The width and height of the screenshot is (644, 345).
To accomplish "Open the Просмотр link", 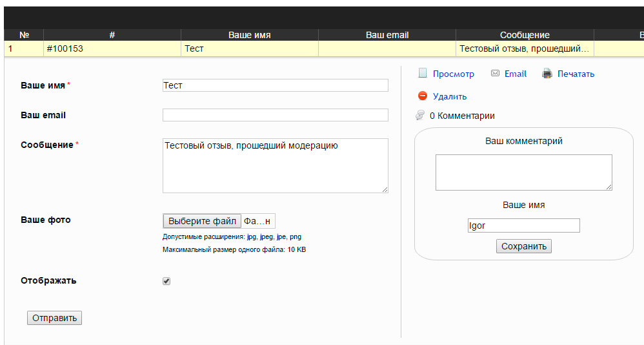I will pyautogui.click(x=453, y=74).
